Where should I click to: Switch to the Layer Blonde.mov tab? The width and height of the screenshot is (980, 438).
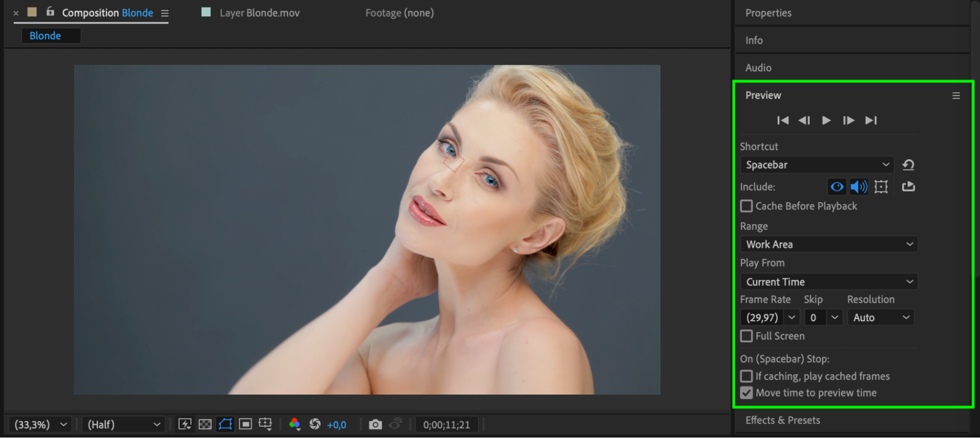click(259, 13)
